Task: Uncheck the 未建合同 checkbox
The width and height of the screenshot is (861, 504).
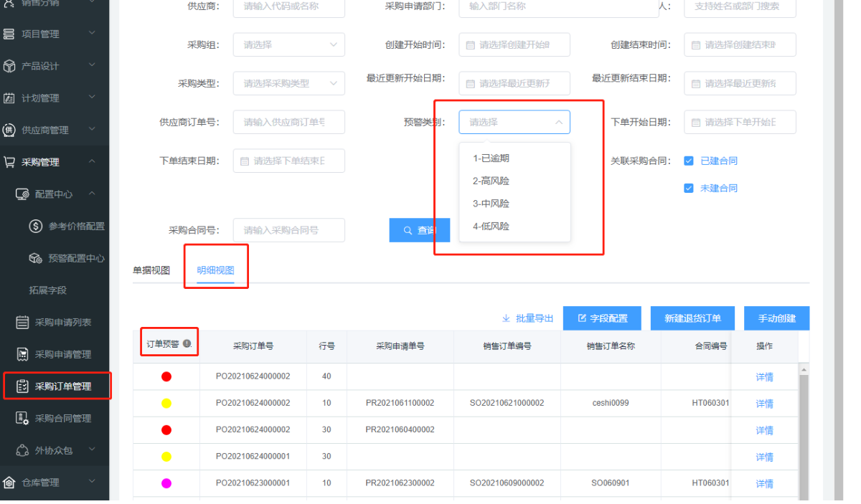Action: click(689, 188)
